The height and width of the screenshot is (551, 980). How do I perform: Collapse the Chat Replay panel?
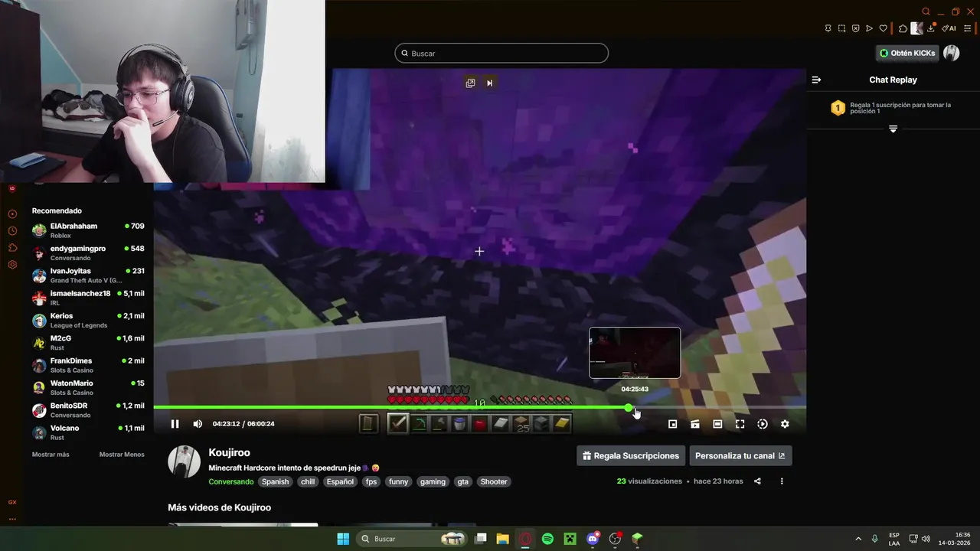[816, 80]
